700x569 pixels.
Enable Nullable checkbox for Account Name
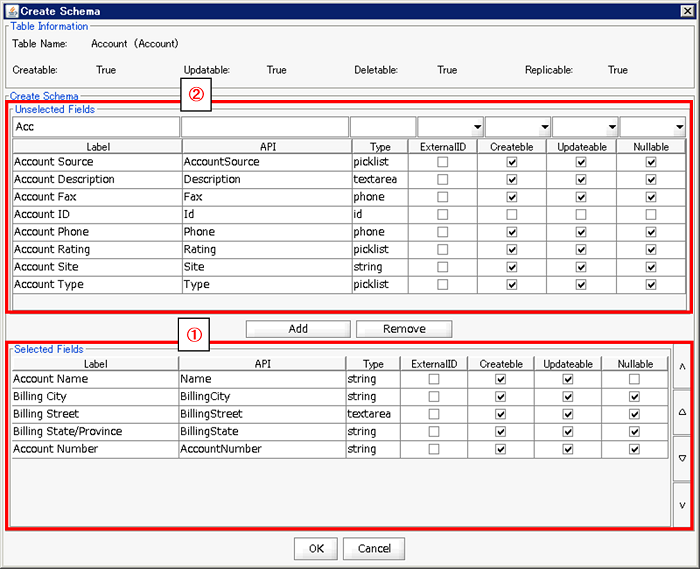coord(635,380)
